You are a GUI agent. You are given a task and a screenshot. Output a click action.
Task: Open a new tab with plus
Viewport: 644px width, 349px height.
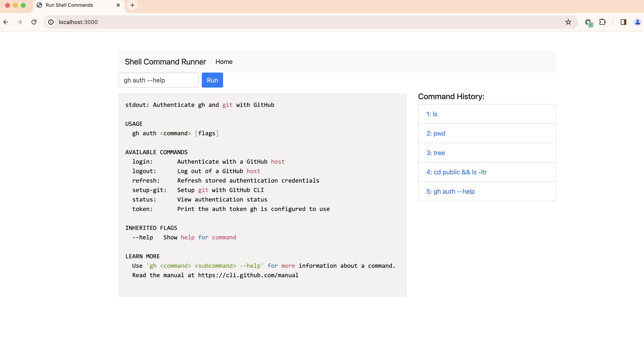pyautogui.click(x=132, y=5)
